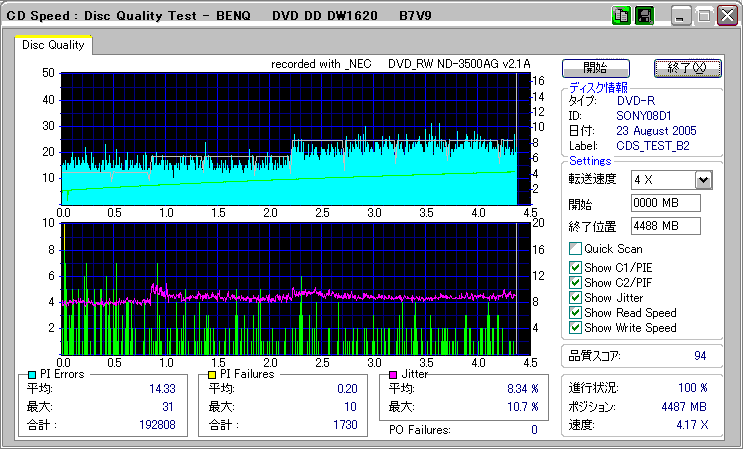Open the 4 X transfer speed dropdown

click(x=703, y=180)
